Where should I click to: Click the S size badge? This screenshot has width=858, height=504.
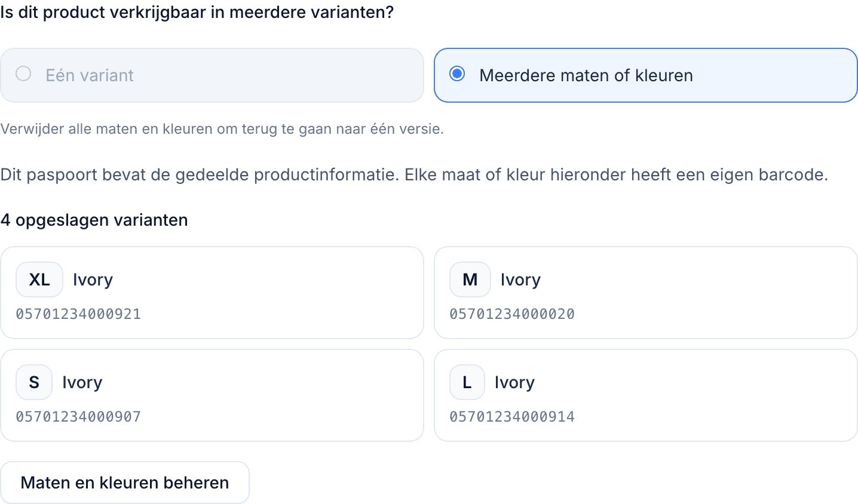click(34, 382)
